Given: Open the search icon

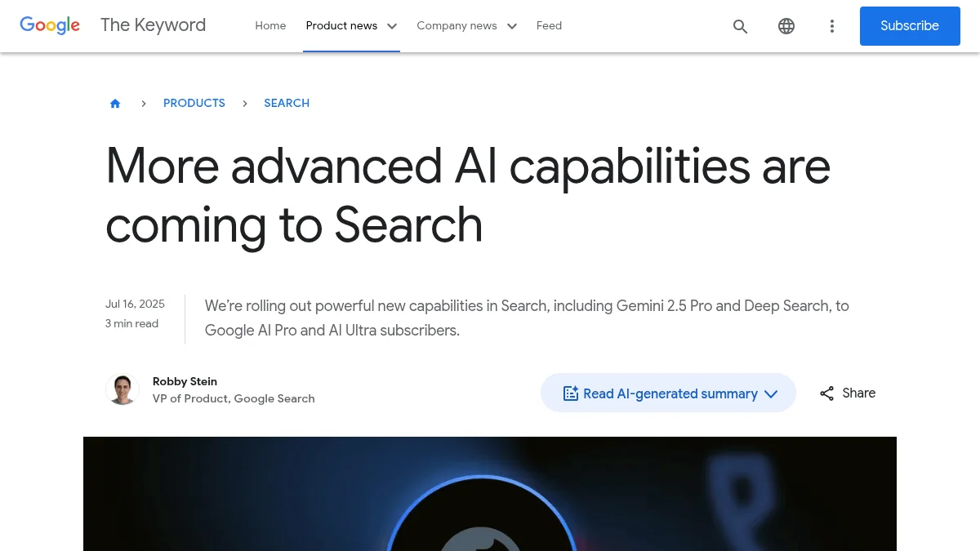Looking at the screenshot, I should pos(740,26).
